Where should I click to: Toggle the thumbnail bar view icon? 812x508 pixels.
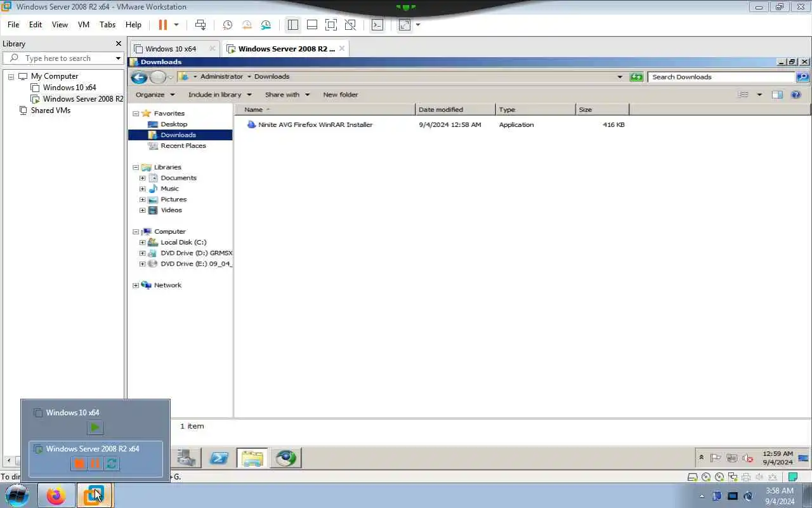click(x=311, y=25)
